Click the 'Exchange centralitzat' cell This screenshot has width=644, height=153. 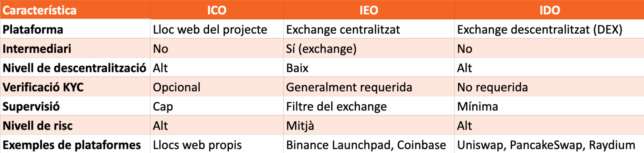343,30
